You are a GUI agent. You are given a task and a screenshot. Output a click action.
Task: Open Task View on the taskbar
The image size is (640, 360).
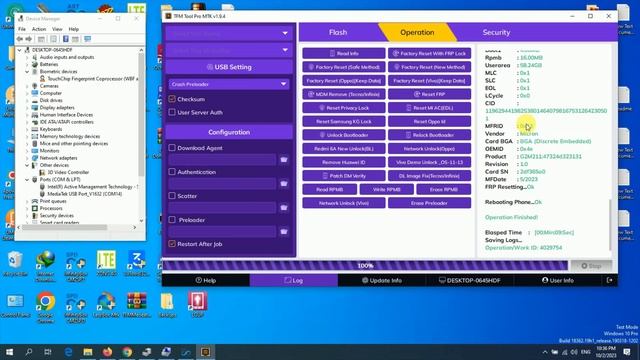pos(48,352)
